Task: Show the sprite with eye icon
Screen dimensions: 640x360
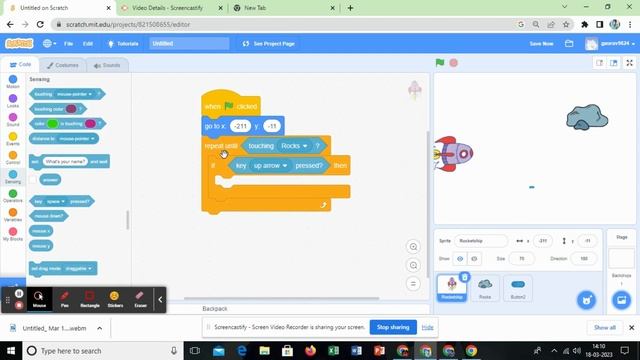Action: coord(460,259)
